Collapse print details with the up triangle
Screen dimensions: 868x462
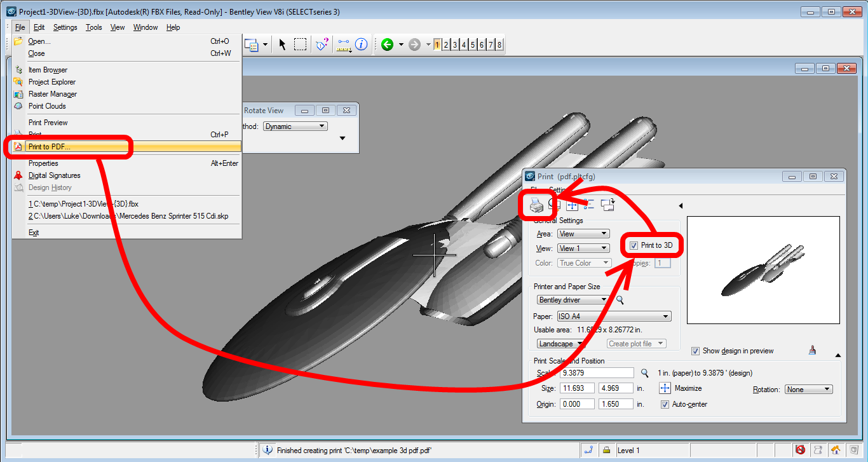(837, 355)
